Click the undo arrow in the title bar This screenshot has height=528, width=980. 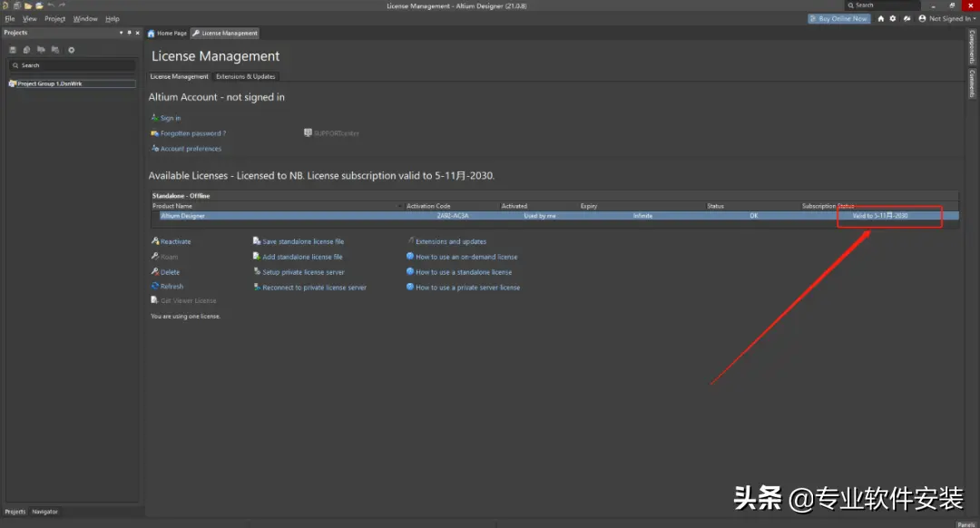click(x=51, y=5)
